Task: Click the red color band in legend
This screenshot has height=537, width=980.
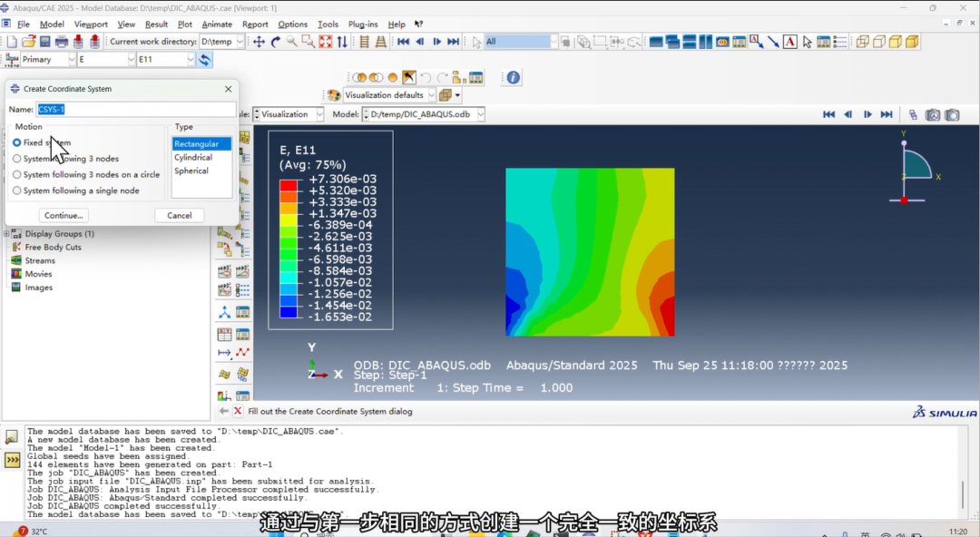Action: [x=289, y=185]
